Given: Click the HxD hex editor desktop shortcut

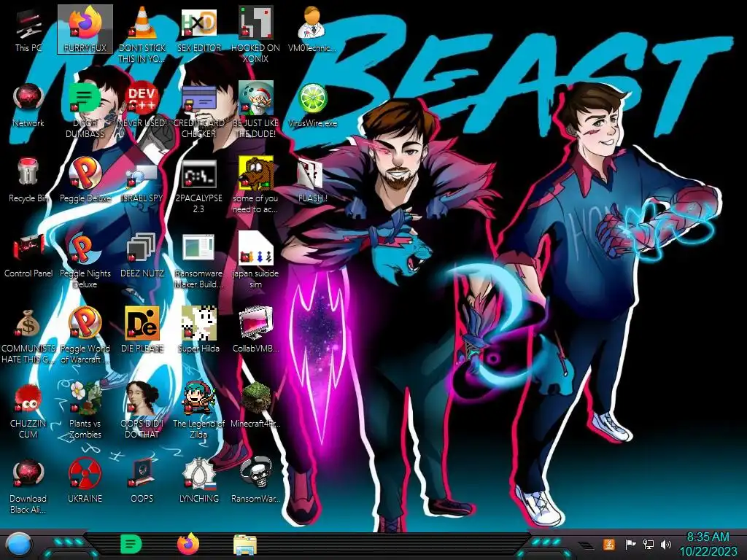Looking at the screenshot, I should pyautogui.click(x=199, y=29).
